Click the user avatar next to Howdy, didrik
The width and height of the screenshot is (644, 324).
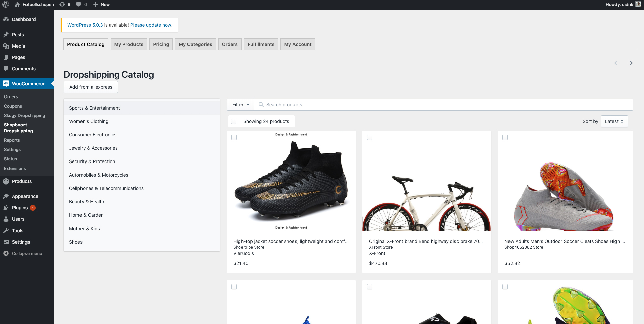tap(638, 4)
